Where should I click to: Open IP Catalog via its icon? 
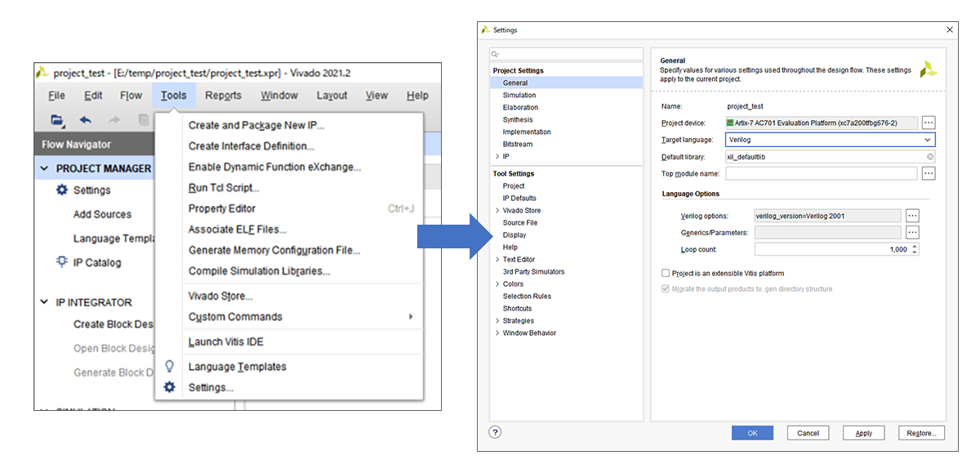(61, 262)
